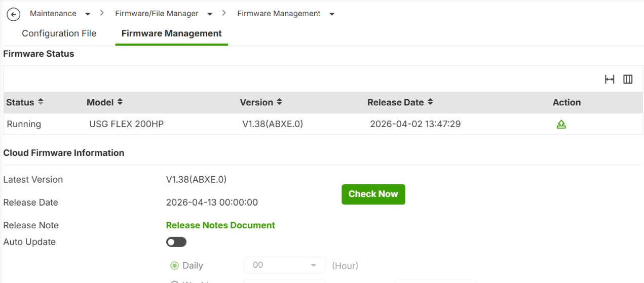This screenshot has width=644, height=283.
Task: Enable the Auto Update switch
Action: 176,242
